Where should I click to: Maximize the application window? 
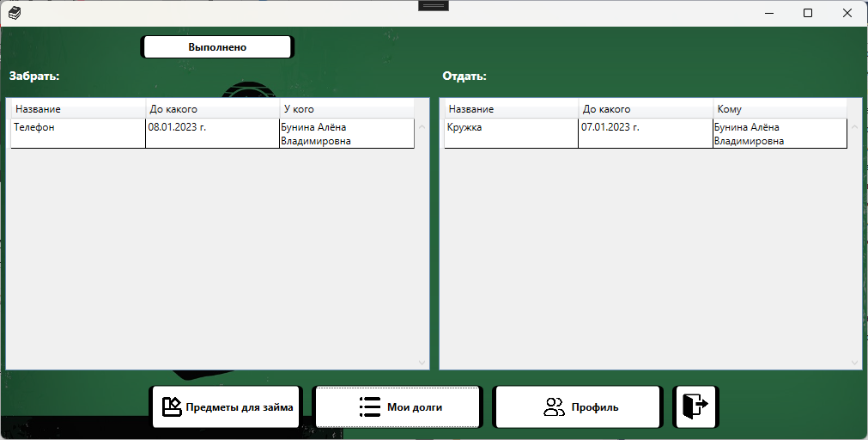[x=808, y=13]
